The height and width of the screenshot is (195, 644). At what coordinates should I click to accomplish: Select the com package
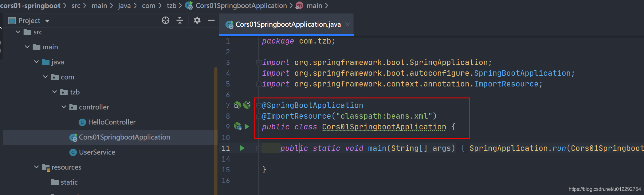tap(67, 77)
